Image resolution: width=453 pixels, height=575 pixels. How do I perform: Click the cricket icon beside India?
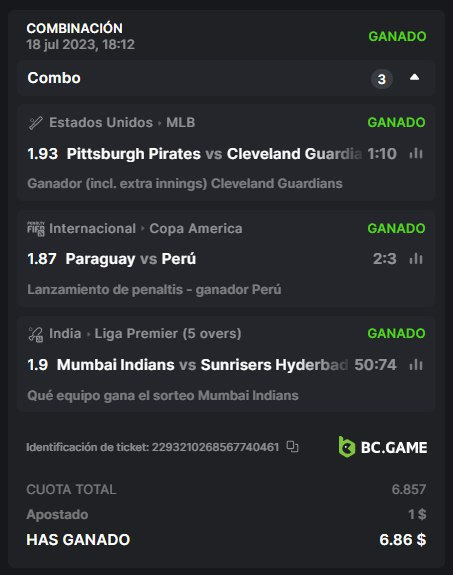(x=36, y=334)
